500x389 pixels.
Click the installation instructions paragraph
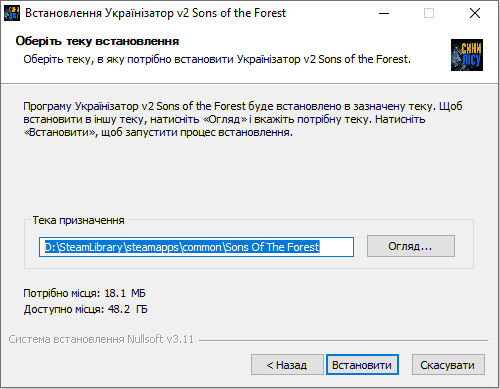pos(243,119)
